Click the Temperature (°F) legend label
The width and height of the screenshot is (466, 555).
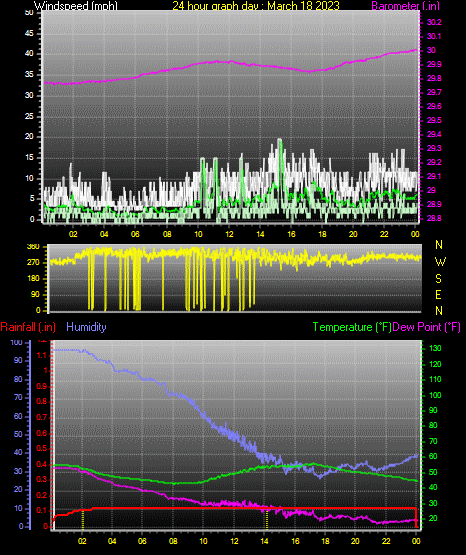(352, 327)
